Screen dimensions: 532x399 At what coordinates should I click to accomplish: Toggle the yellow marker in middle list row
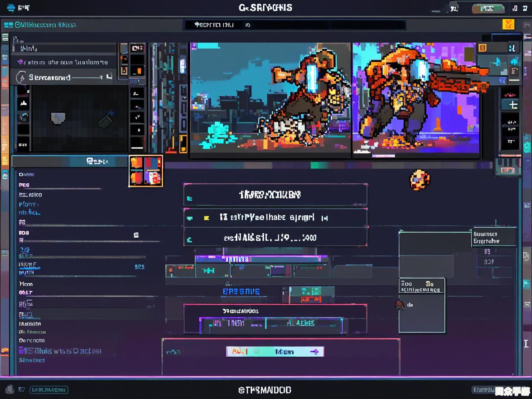tap(206, 218)
